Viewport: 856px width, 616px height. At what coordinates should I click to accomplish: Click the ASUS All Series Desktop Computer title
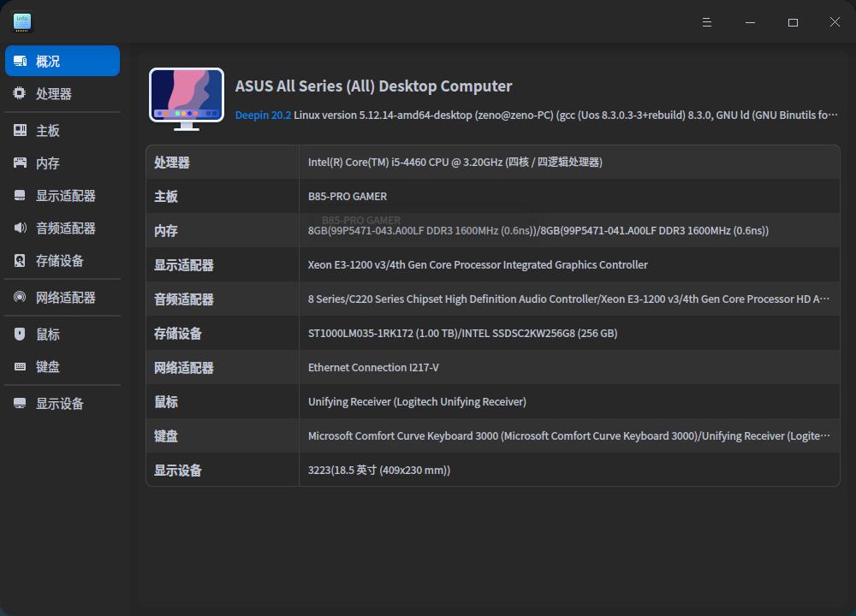373,86
